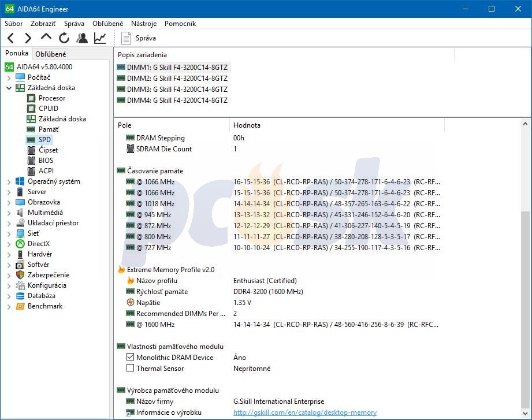The width and height of the screenshot is (532, 420).
Task: Click the Softvér icon in the tree
Action: coord(20,265)
